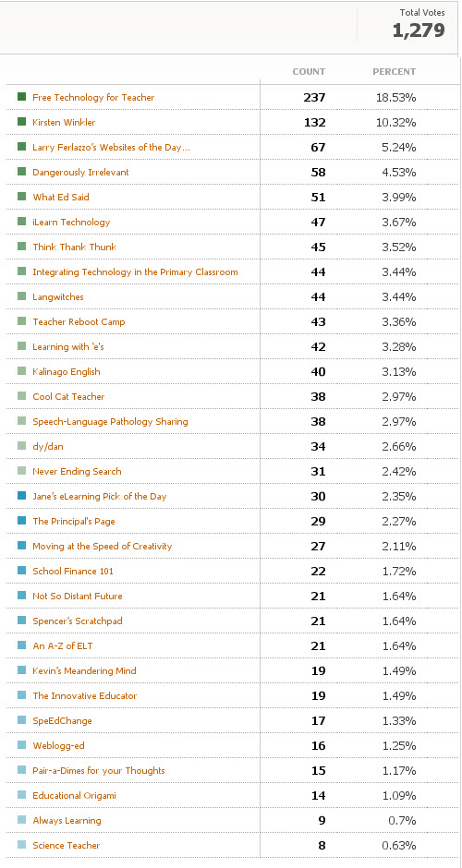Click the swatch next to School Finance 101

tap(21, 570)
